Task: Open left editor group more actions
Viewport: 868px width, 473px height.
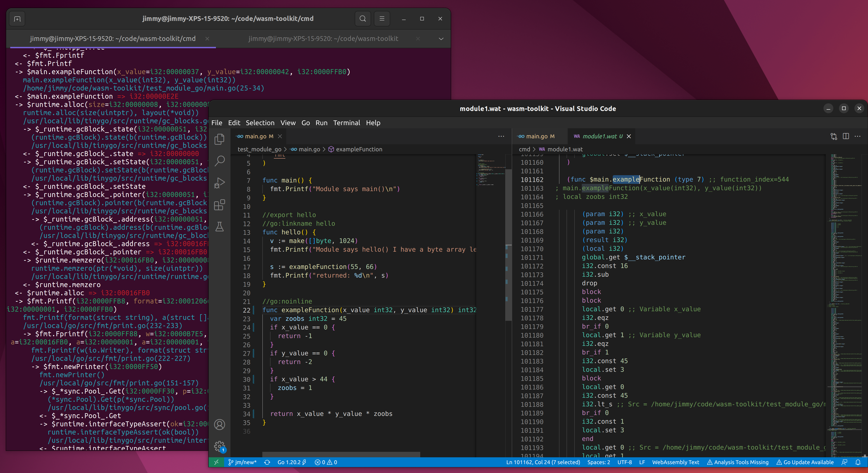Action: point(501,136)
